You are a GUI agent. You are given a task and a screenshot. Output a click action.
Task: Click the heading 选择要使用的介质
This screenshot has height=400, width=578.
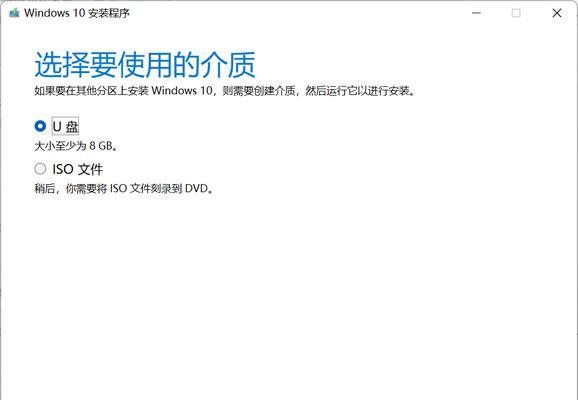(x=145, y=65)
